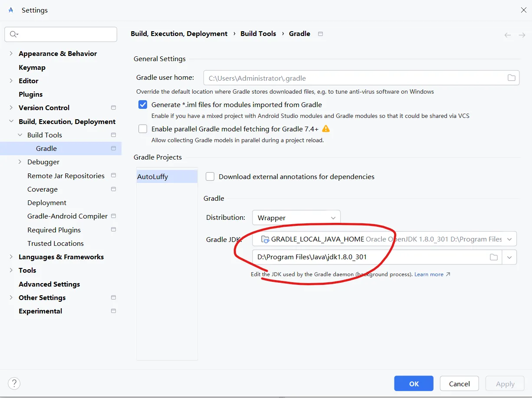Click project icon next to Experimental
The height and width of the screenshot is (398, 532).
tap(113, 311)
